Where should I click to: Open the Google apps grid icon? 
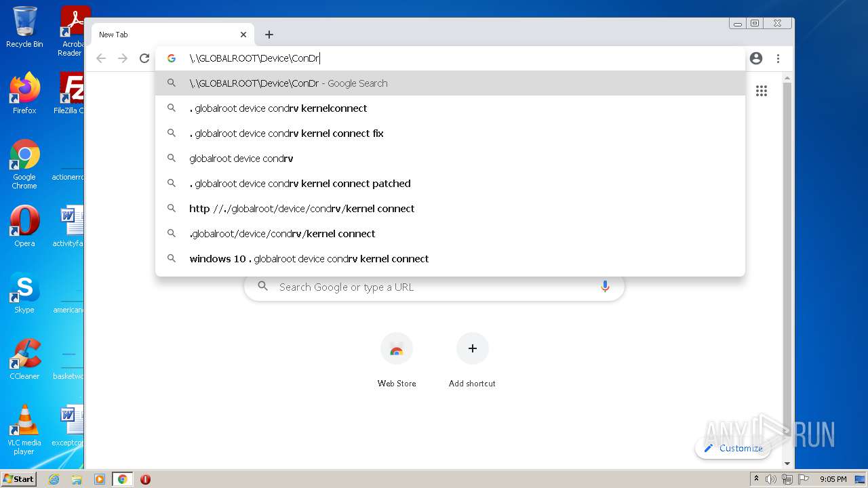(762, 91)
